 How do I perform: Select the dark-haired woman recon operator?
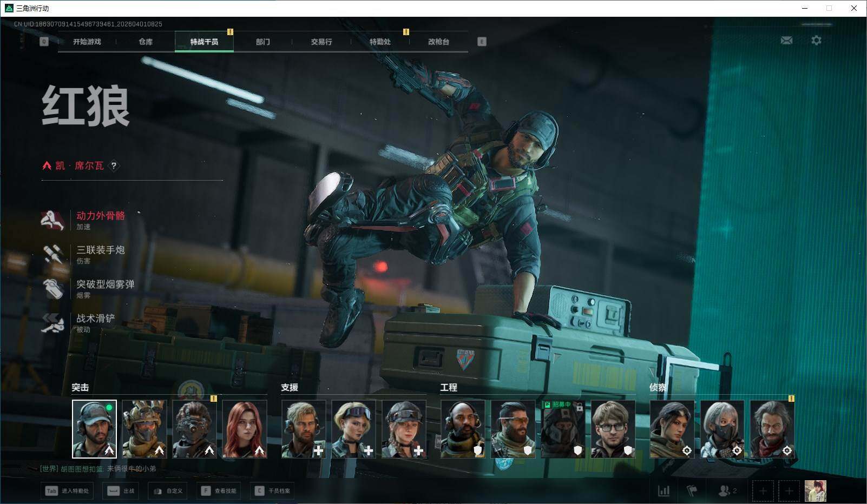tap(672, 429)
